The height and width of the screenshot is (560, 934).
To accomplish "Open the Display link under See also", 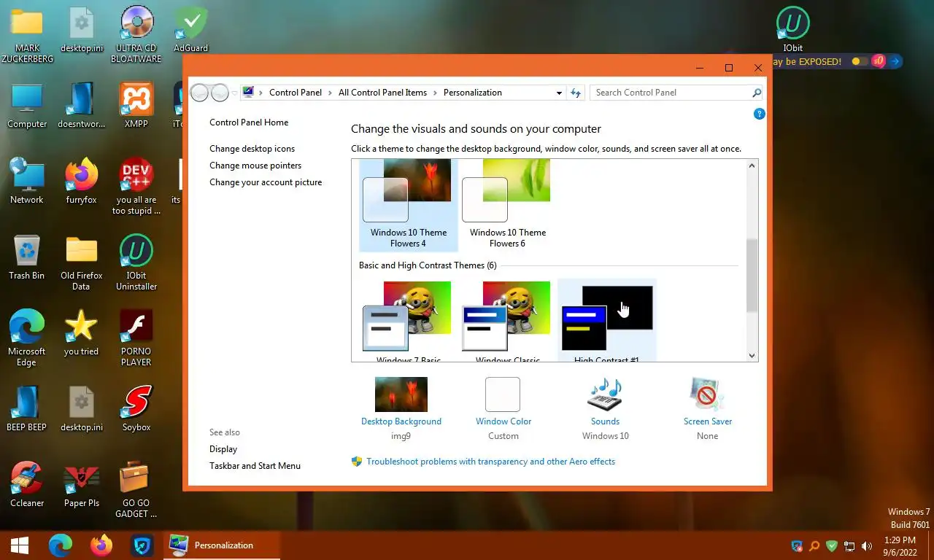I will [223, 449].
